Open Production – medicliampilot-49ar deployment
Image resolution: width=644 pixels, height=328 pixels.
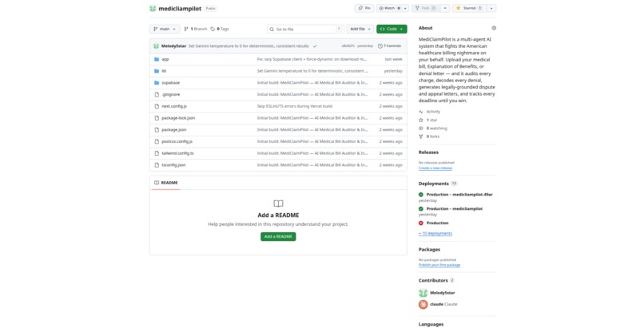click(x=459, y=195)
